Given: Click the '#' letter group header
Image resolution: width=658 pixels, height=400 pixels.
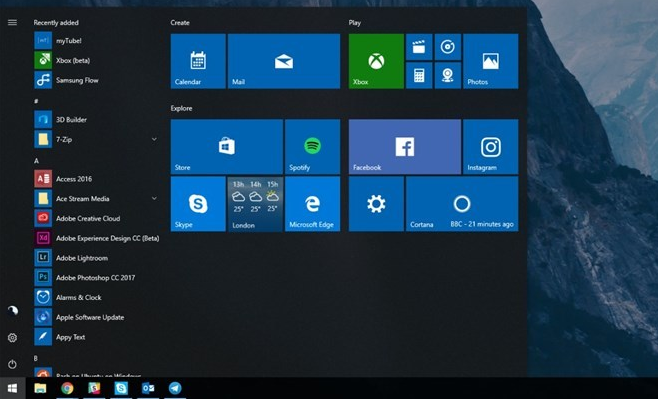Looking at the screenshot, I should [36, 101].
